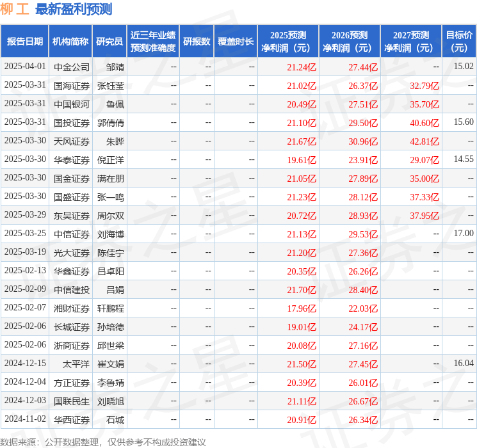477x448 pixels.
Task: Click analyst name 刘海博
Action: [x=111, y=234]
